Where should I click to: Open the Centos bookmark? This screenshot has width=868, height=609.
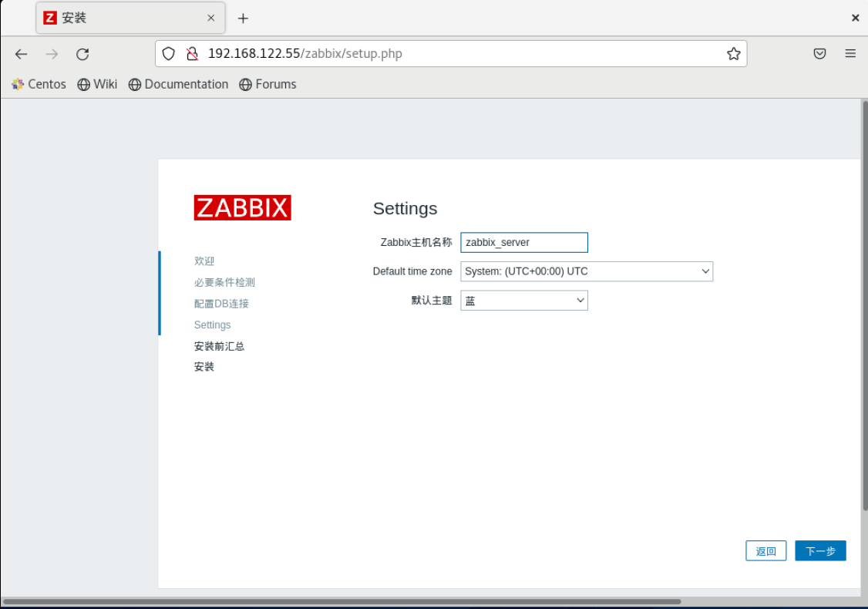[39, 84]
